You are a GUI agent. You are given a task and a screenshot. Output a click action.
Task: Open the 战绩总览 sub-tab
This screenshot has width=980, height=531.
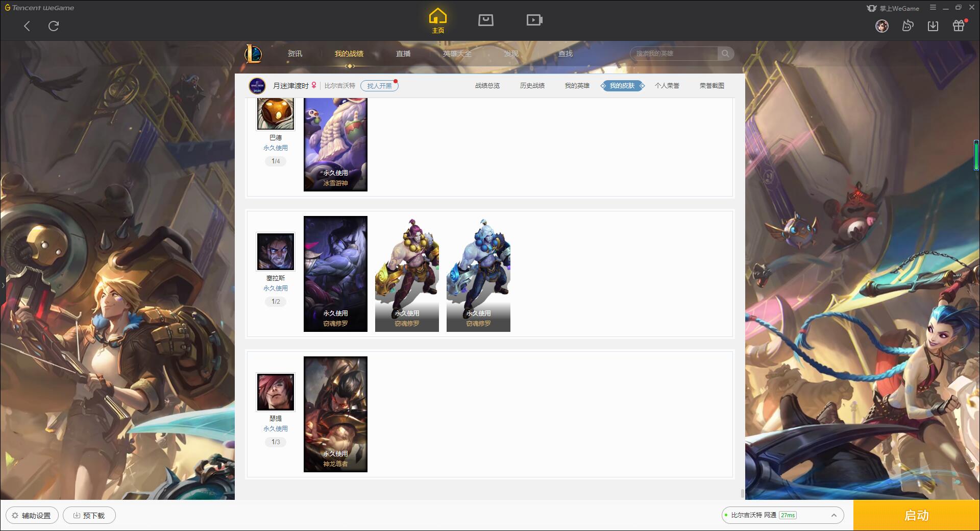tap(487, 86)
